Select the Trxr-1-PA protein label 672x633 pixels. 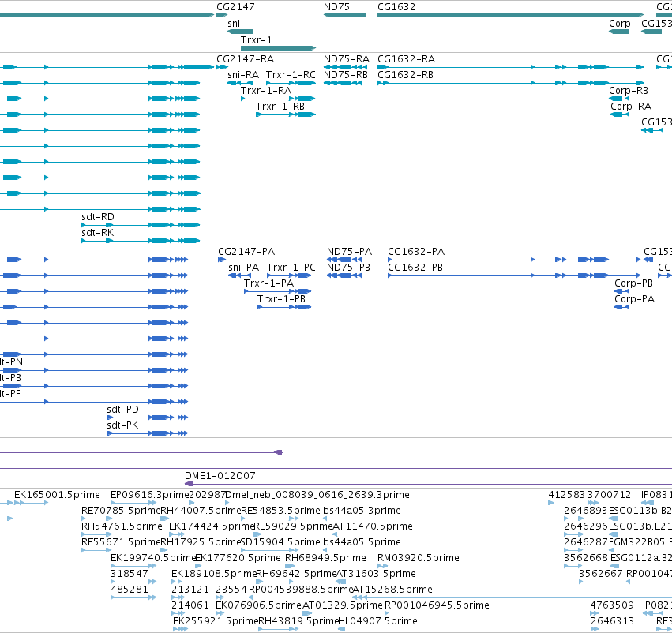[x=268, y=283]
